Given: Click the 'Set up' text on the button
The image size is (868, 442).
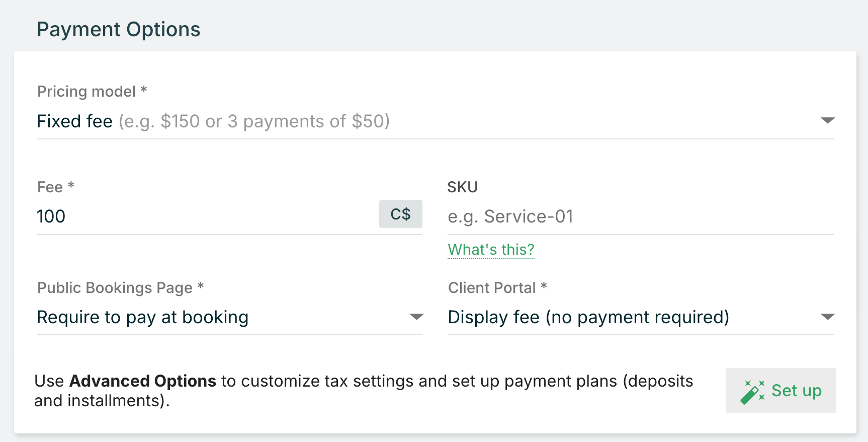Looking at the screenshot, I should [x=797, y=391].
